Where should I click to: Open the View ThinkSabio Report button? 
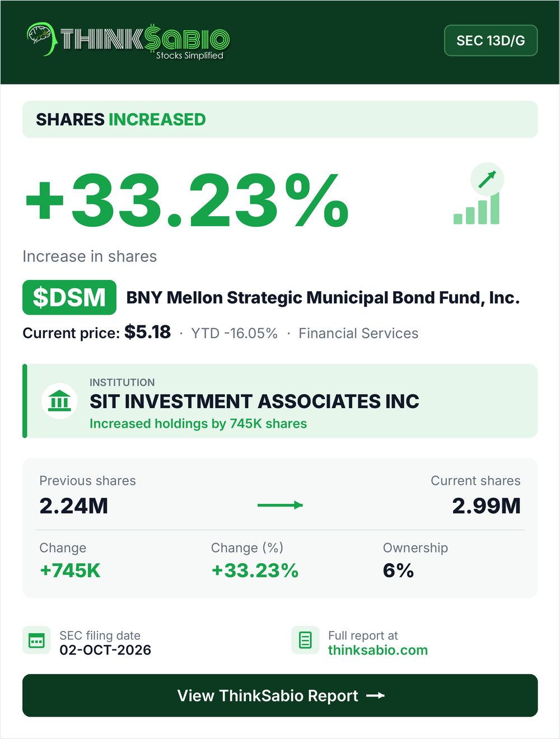click(280, 695)
